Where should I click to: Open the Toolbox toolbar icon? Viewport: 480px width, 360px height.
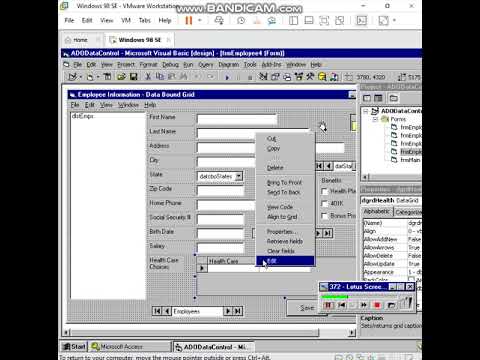tap(310, 77)
